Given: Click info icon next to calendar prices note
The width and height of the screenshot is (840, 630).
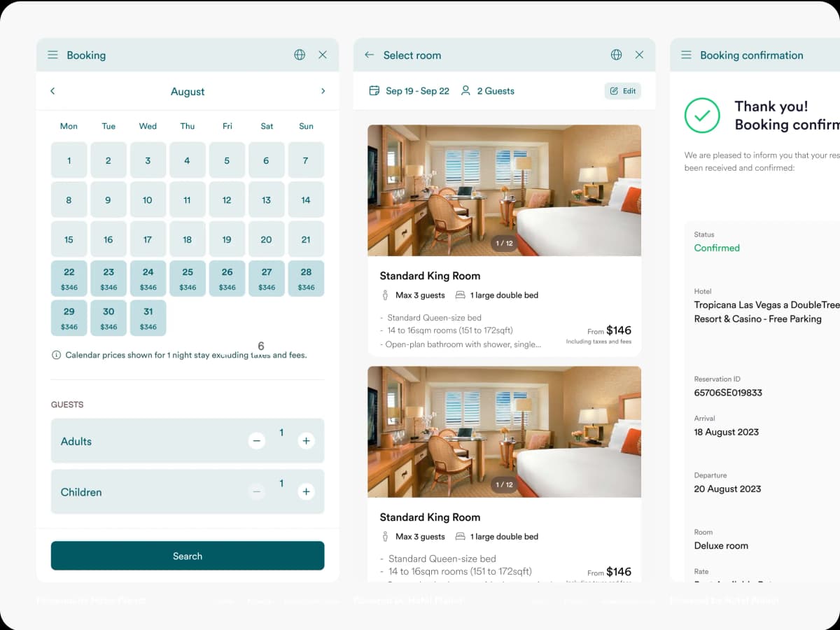Looking at the screenshot, I should click(x=56, y=355).
